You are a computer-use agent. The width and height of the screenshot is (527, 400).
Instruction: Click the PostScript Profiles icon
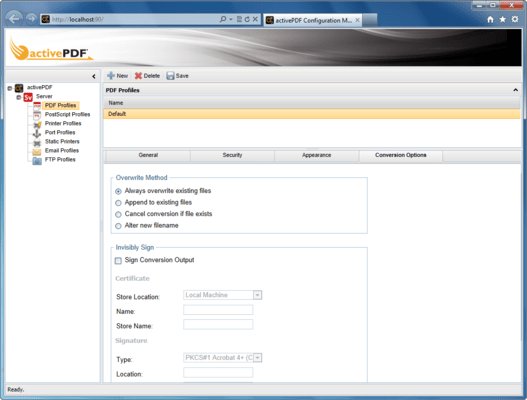[x=37, y=115]
